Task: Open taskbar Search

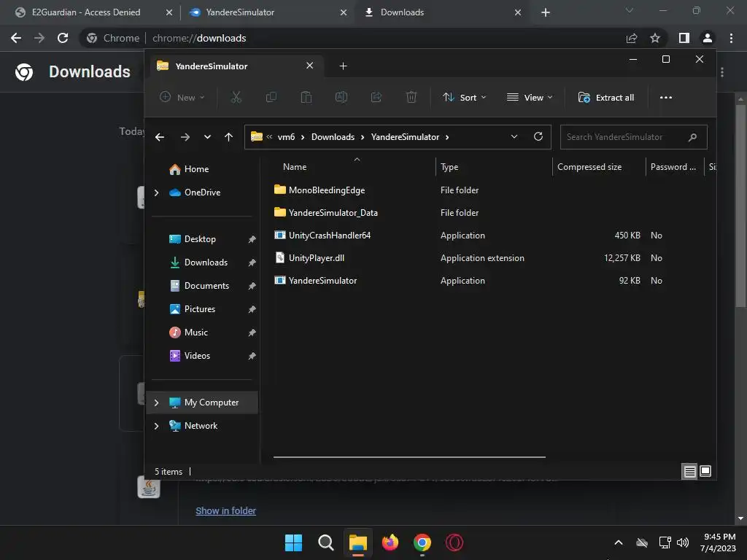Action: [326, 542]
